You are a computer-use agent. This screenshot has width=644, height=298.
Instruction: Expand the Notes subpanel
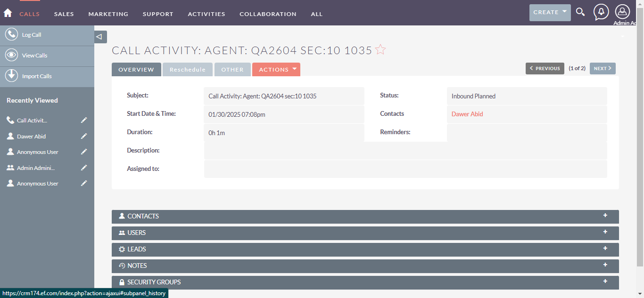point(605,265)
